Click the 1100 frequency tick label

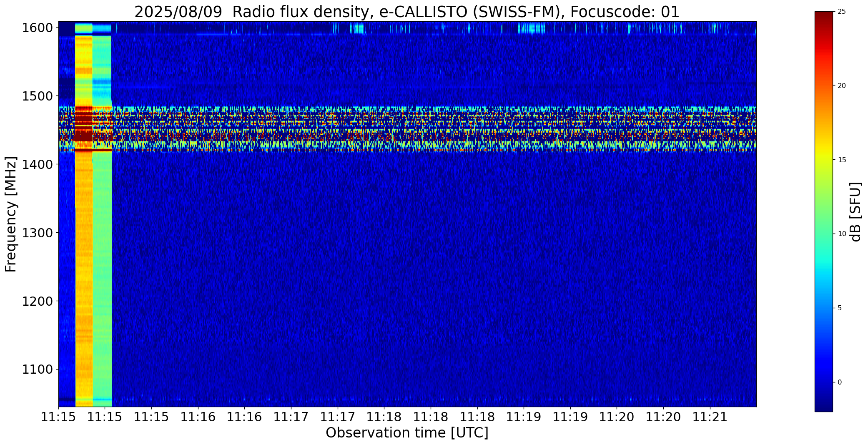click(x=37, y=370)
